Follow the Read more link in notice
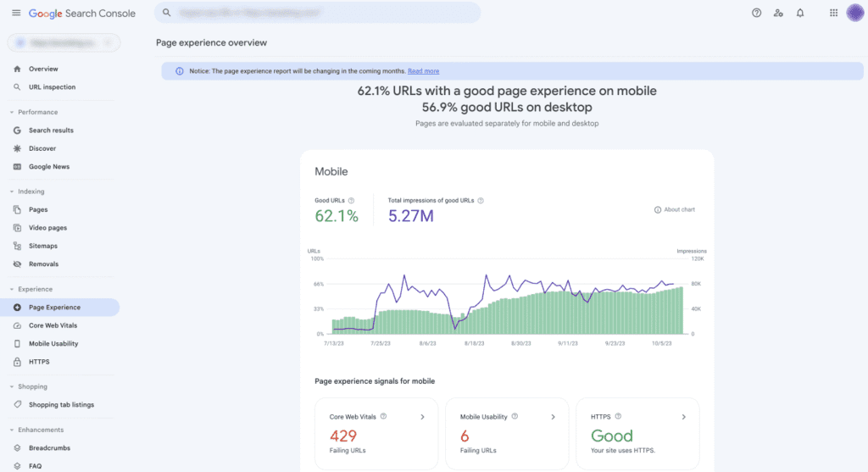The image size is (868, 472). coord(423,71)
